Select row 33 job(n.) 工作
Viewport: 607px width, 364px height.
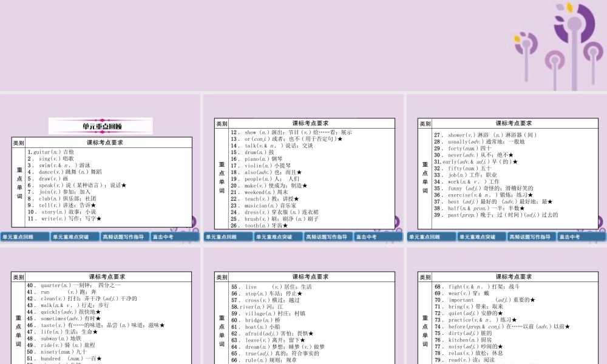coord(466,175)
